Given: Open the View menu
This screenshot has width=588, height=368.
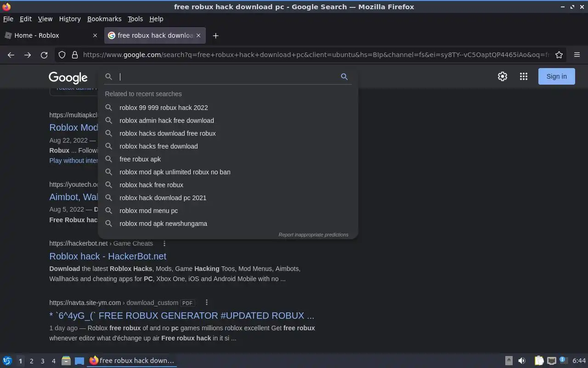Looking at the screenshot, I should click(x=45, y=19).
